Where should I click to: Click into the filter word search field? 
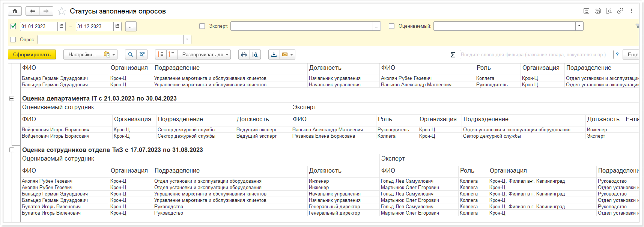pyautogui.click(x=536, y=54)
